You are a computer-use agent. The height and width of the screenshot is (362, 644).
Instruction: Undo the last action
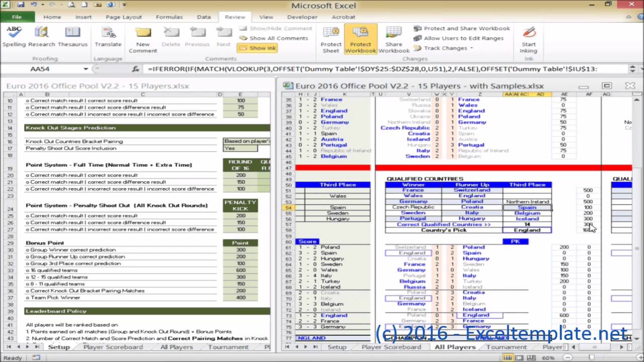coord(34,5)
